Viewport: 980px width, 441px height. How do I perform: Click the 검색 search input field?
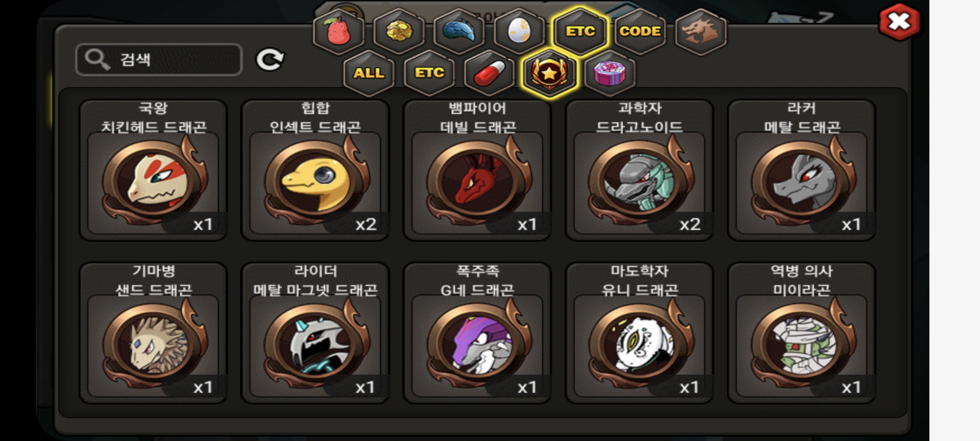(x=159, y=60)
